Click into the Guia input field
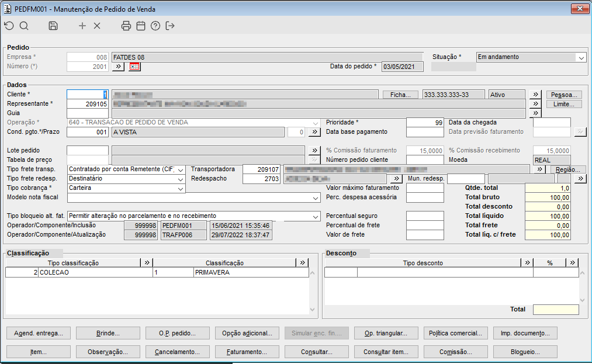 click(x=87, y=113)
